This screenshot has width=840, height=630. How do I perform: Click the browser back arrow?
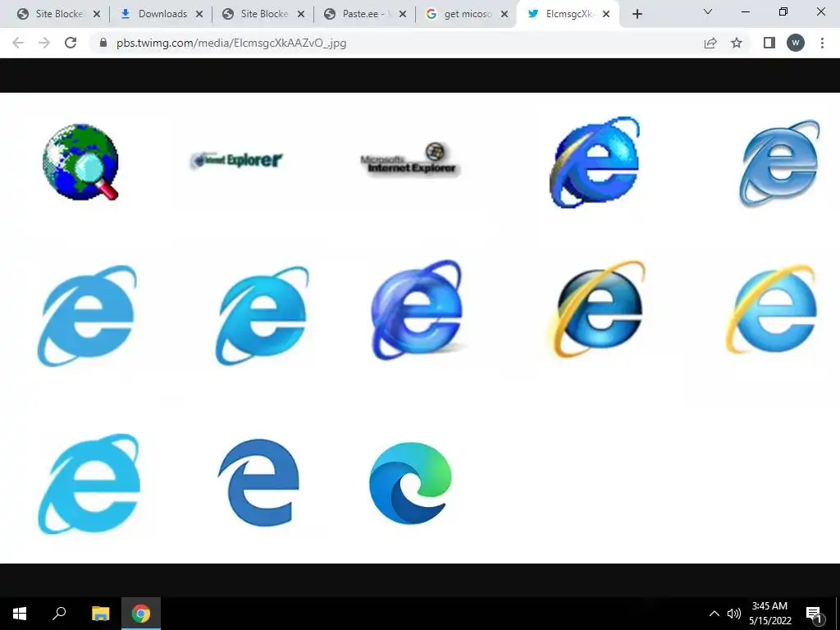click(18, 43)
